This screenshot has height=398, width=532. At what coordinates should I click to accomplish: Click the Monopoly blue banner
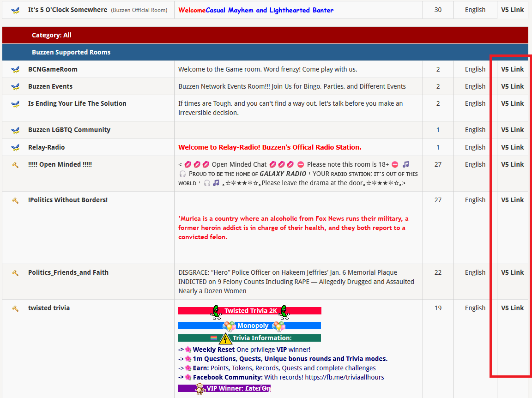pyautogui.click(x=250, y=326)
